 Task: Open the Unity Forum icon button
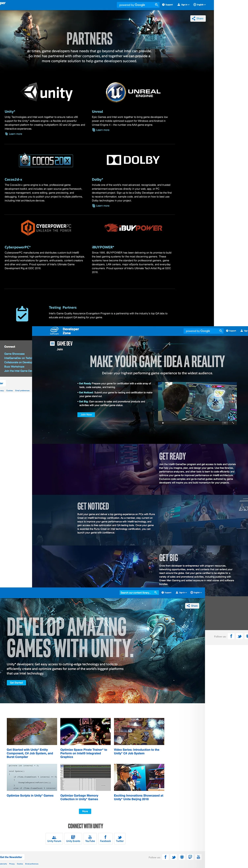(54, 839)
